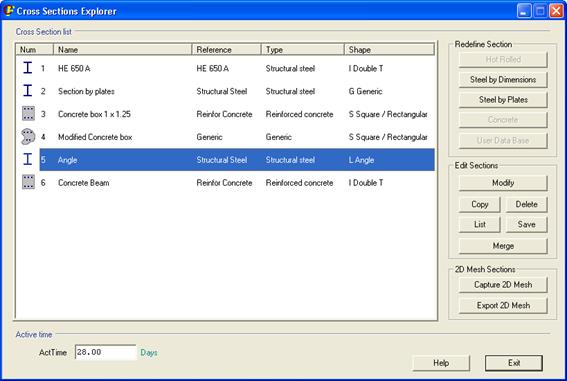567x381 pixels.
Task: Click the I-beam icon of Section by plates row
Action: pos(28,91)
